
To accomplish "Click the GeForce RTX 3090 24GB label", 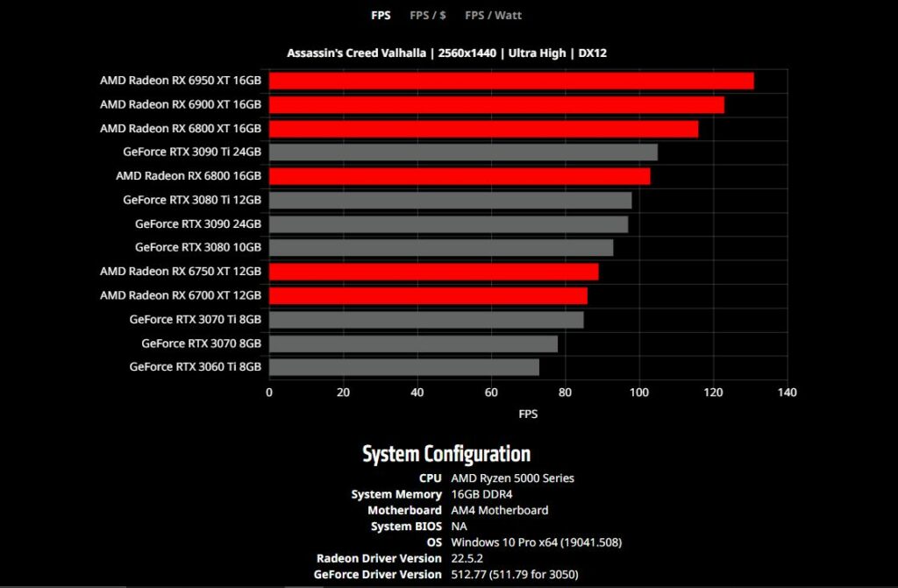I will coord(198,224).
